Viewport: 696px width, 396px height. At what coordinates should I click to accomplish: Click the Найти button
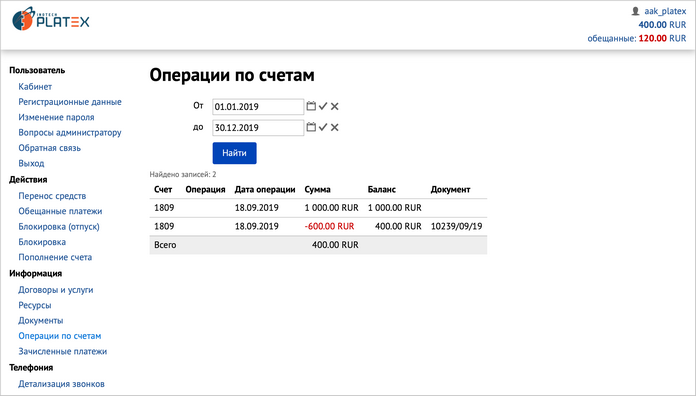click(x=234, y=153)
